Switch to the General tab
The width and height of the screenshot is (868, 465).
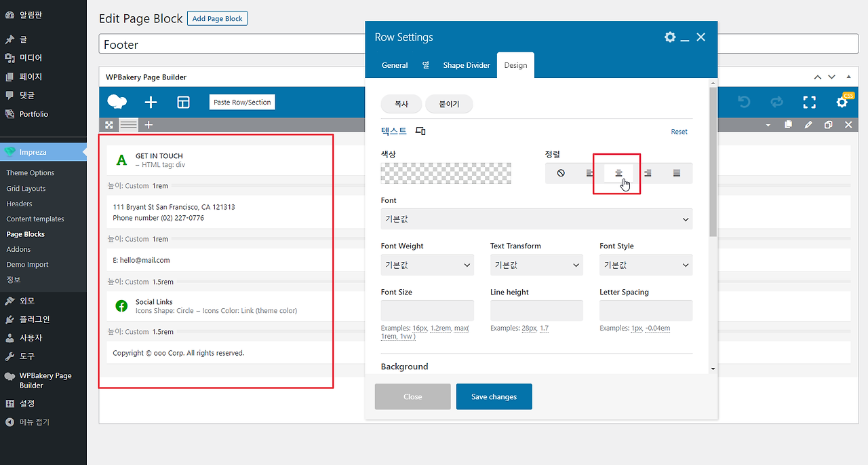pyautogui.click(x=395, y=65)
